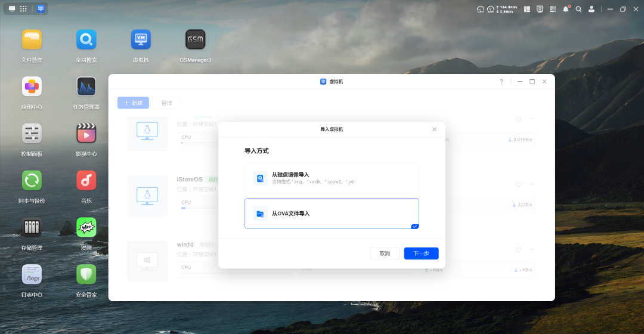Click the 新建 button in 虚拟机 window
Screen dimensions: 644x334
click(x=133, y=103)
